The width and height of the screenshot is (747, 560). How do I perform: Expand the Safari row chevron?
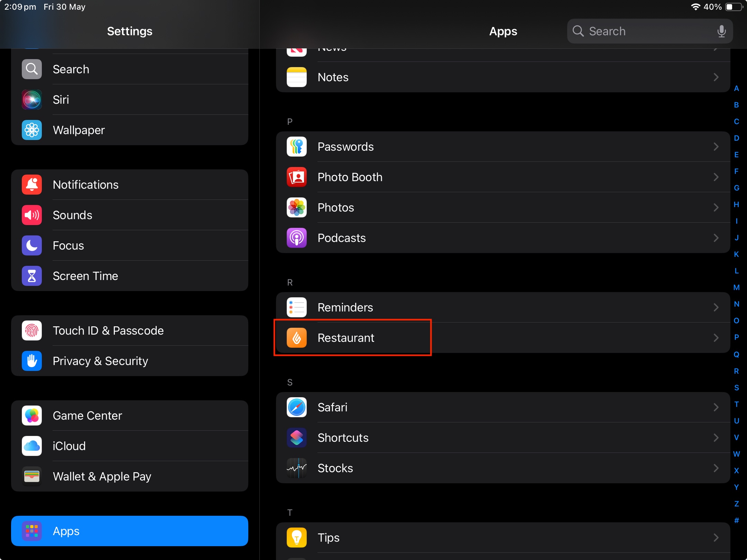pyautogui.click(x=716, y=407)
